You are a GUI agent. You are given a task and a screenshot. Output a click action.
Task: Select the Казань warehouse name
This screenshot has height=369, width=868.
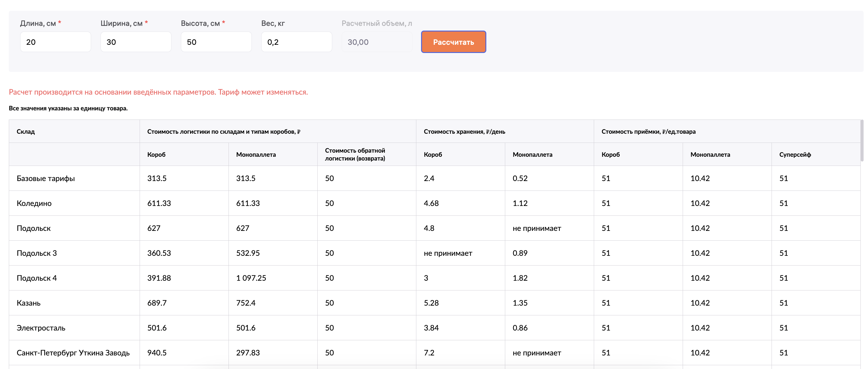[x=29, y=303]
